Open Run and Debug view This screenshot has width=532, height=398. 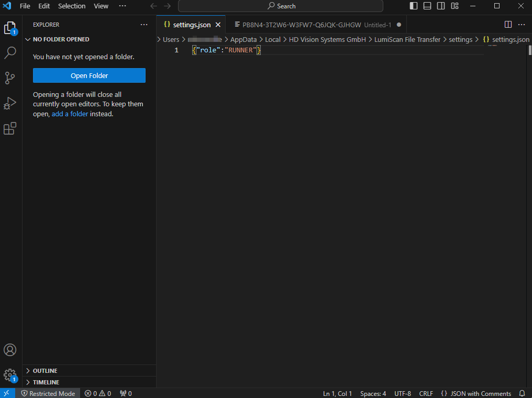pos(10,103)
